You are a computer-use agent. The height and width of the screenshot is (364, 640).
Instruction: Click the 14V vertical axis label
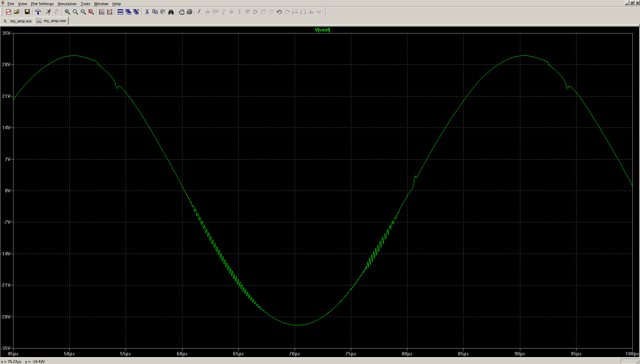coord(6,128)
